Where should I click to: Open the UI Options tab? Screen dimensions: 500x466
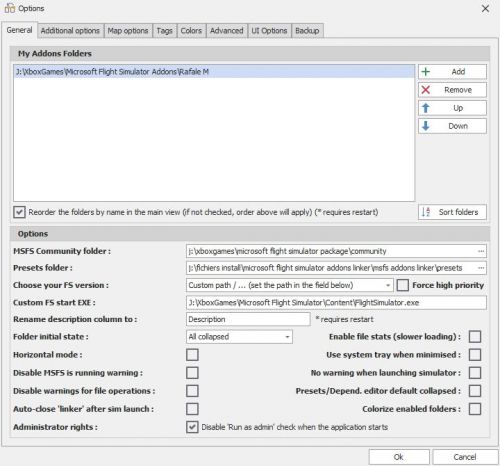269,31
